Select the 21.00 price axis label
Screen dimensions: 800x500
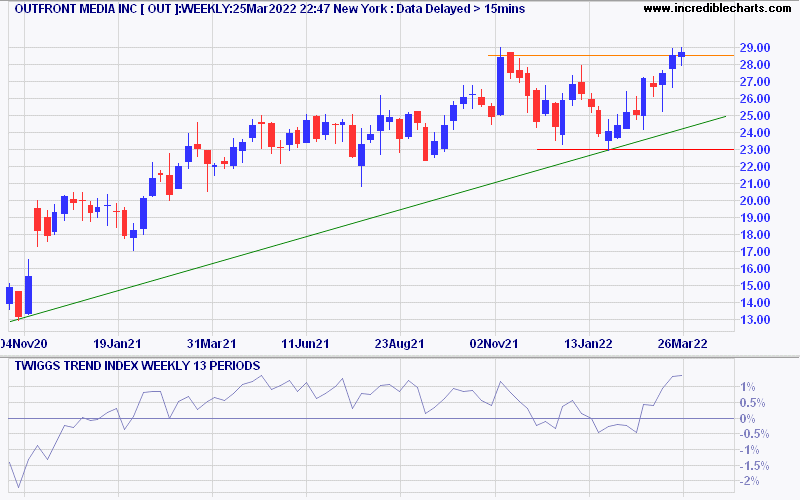755,184
